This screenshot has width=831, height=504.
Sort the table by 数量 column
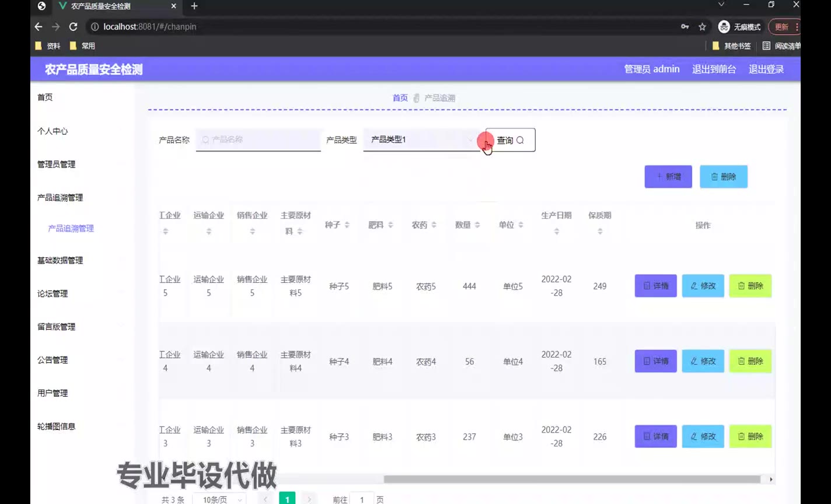(477, 225)
